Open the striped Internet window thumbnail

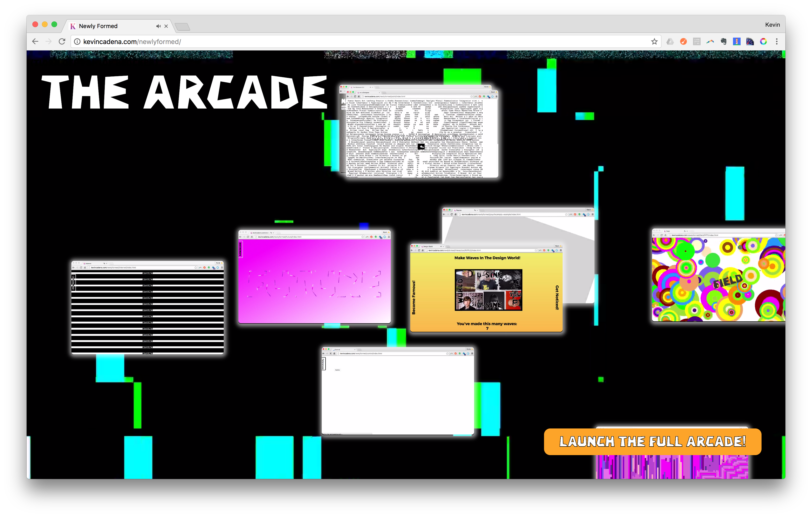(x=147, y=307)
